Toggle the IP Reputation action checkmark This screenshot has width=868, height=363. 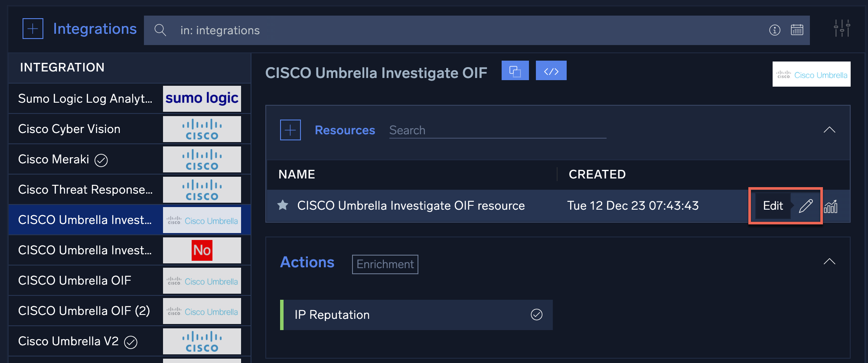536,314
